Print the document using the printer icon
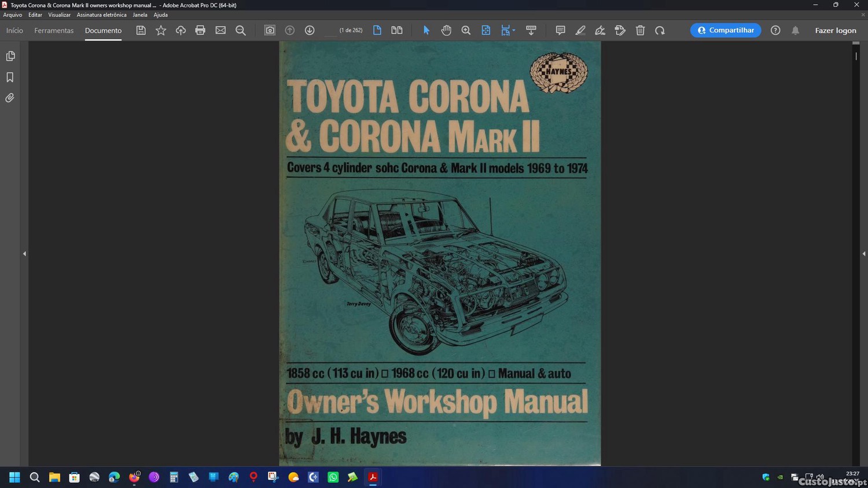This screenshot has width=868, height=488. click(200, 30)
